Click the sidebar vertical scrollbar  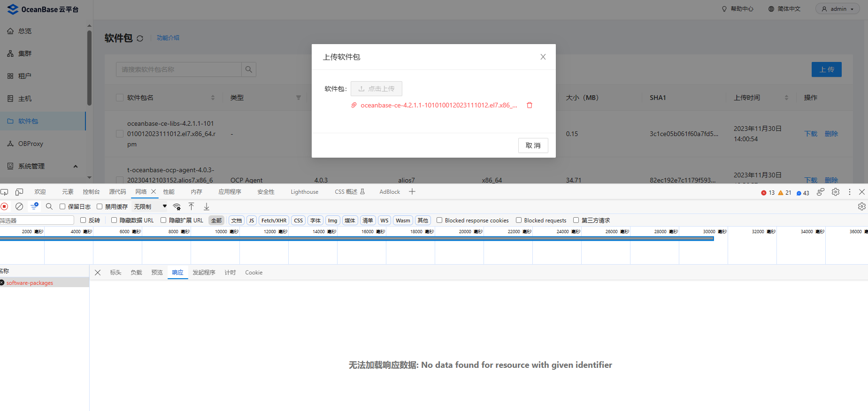pos(89,68)
